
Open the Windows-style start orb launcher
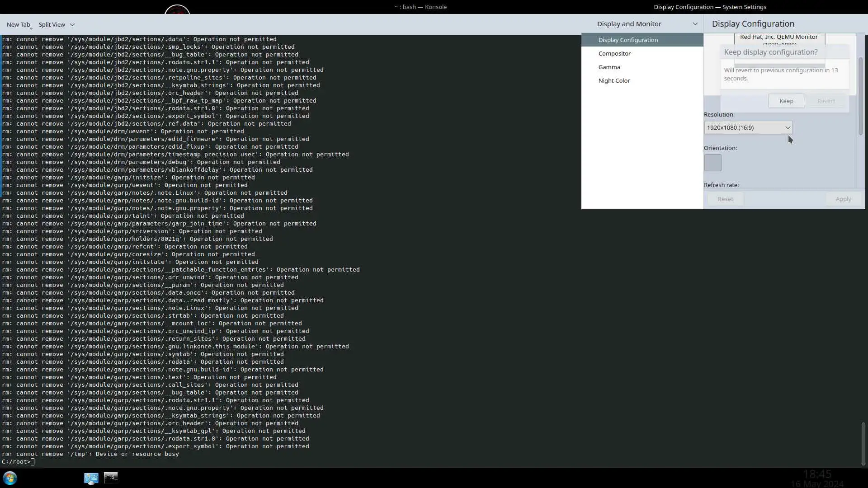(10, 478)
